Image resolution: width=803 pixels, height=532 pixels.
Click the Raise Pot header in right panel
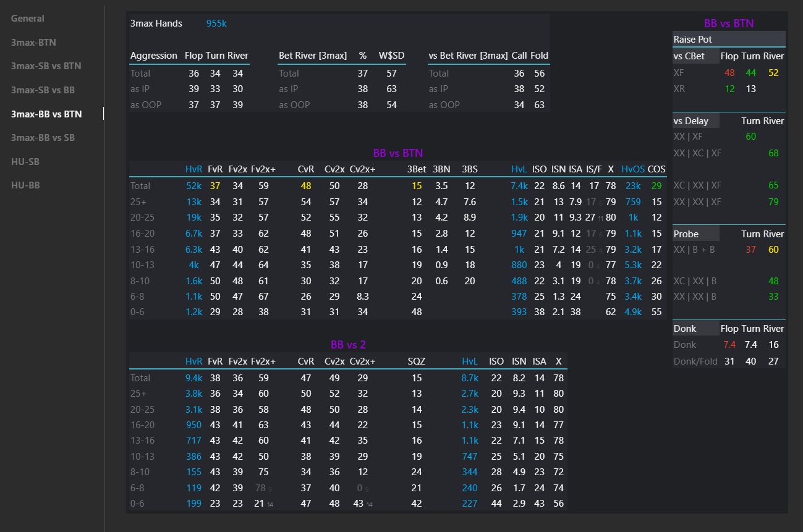tap(692, 40)
